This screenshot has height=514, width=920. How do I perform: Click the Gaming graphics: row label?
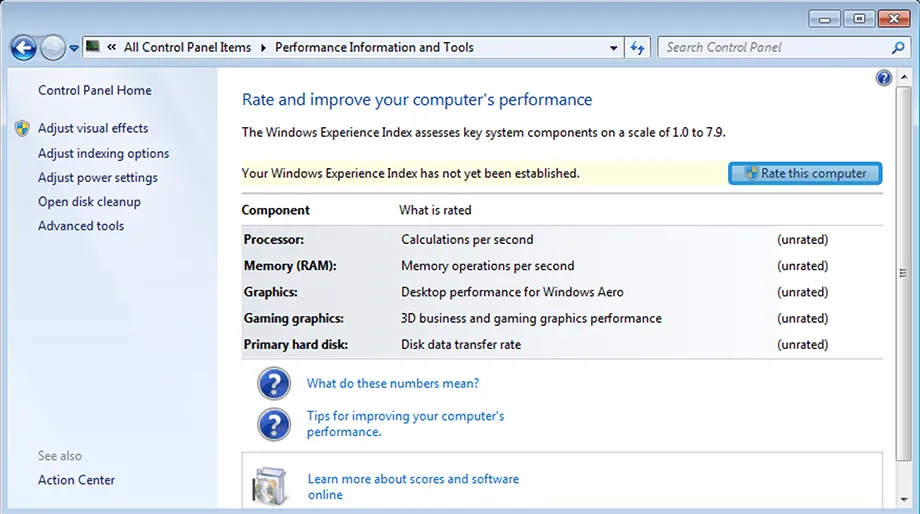[x=293, y=318]
